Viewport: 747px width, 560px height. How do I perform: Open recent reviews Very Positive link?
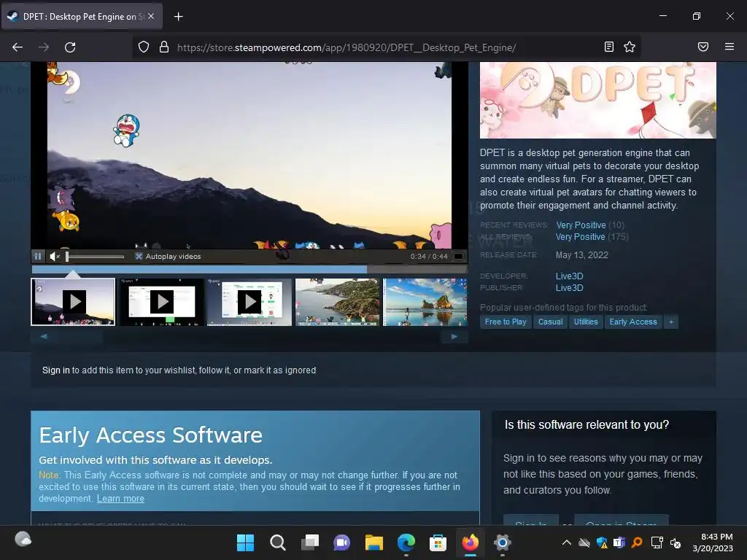pyautogui.click(x=581, y=225)
